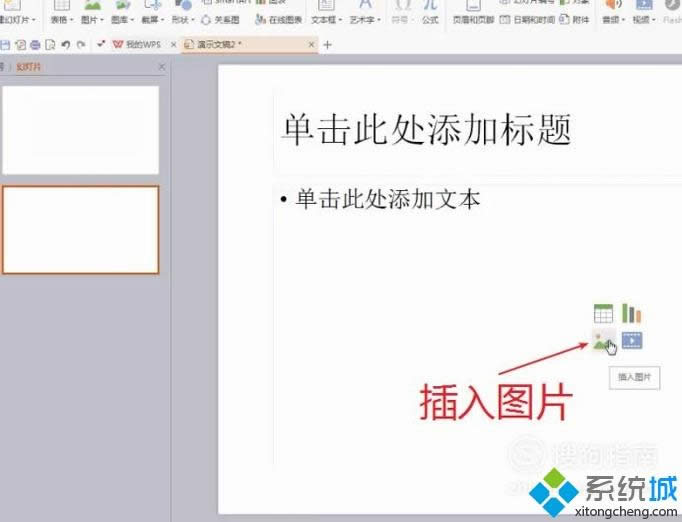Add a new document tab with plus
The width and height of the screenshot is (682, 522).
[x=328, y=44]
